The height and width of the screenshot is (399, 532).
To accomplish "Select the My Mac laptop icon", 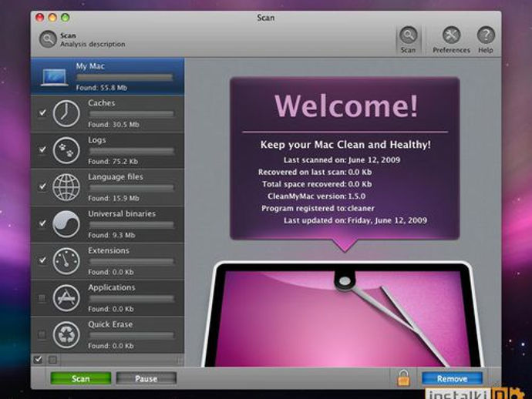I will (55, 77).
